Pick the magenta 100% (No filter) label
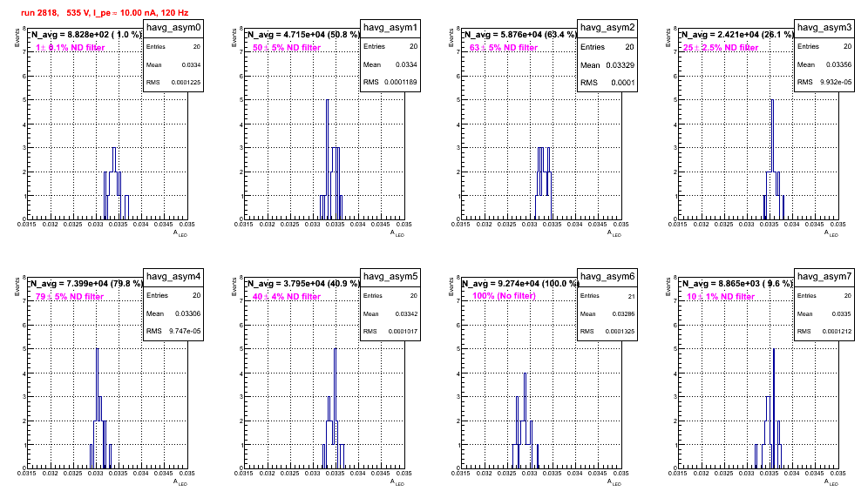This screenshot has height=498, width=868. pos(505,295)
